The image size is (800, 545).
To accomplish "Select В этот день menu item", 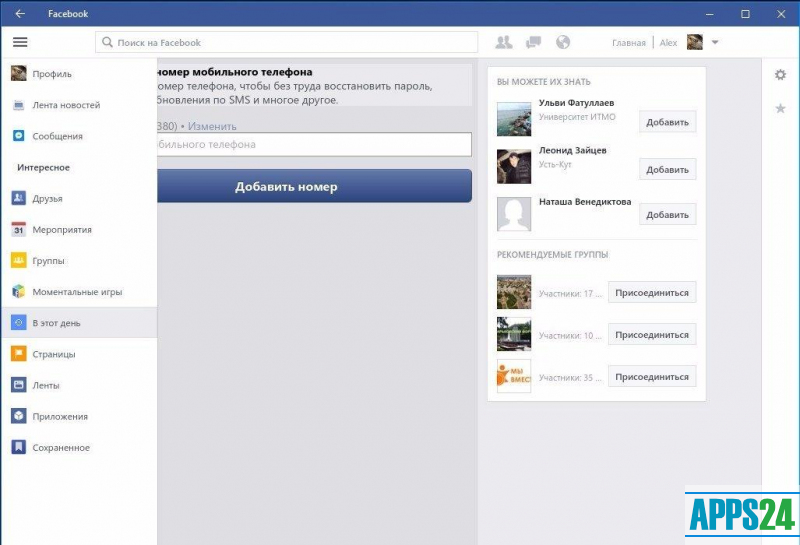I will 79,323.
